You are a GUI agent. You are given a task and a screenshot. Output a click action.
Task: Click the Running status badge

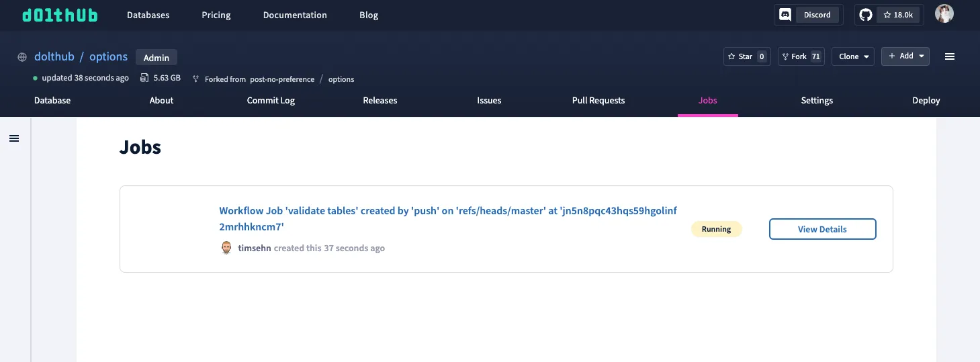point(716,229)
